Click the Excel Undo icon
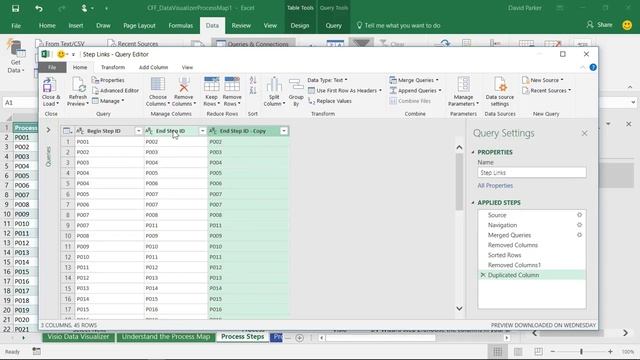 39,8
